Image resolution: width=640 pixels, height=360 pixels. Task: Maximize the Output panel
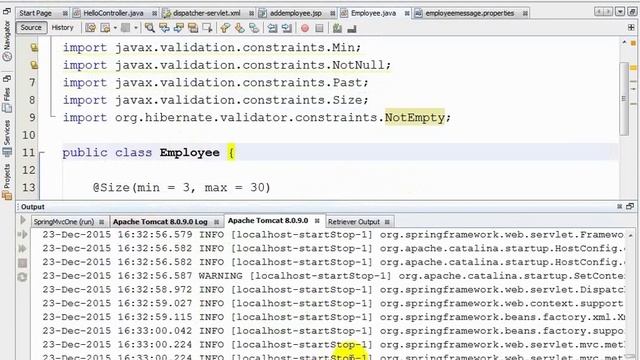pos(630,207)
